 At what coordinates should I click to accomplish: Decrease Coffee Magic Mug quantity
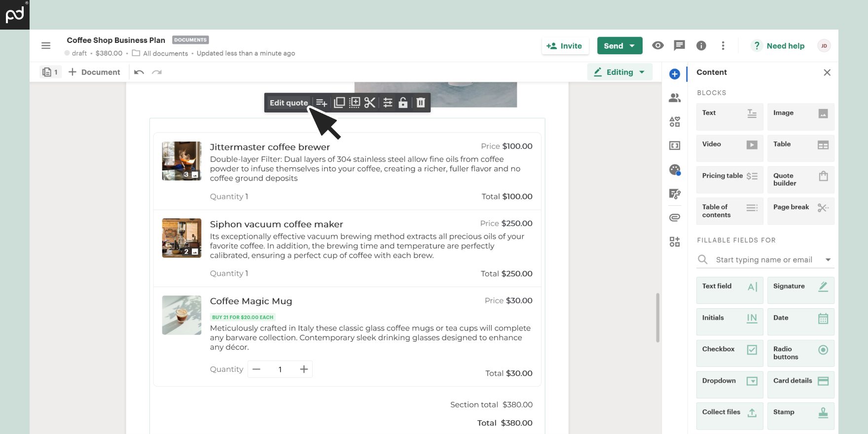[256, 369]
